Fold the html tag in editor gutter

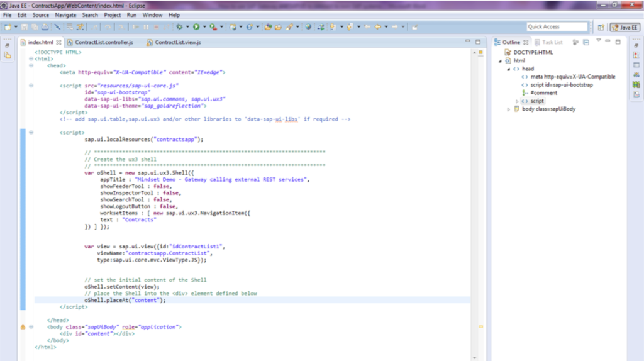tap(31, 58)
